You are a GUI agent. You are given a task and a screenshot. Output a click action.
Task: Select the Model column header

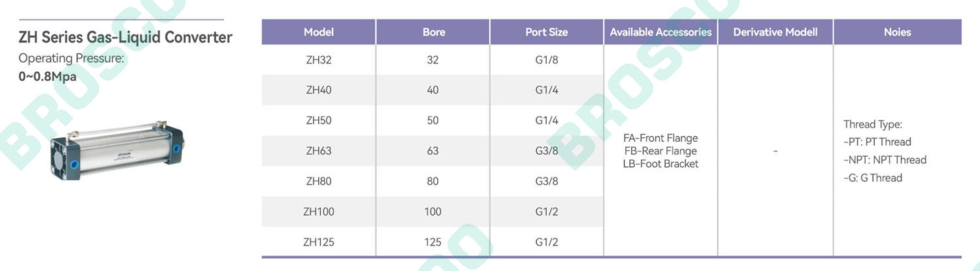(319, 32)
